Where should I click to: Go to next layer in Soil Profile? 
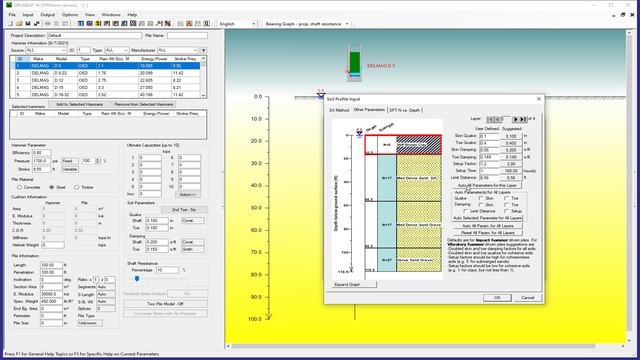516,119
